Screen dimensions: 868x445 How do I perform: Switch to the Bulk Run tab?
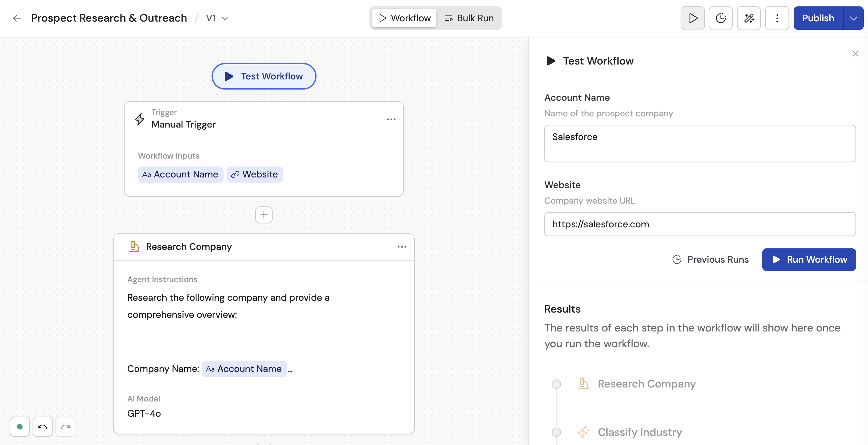pos(469,18)
